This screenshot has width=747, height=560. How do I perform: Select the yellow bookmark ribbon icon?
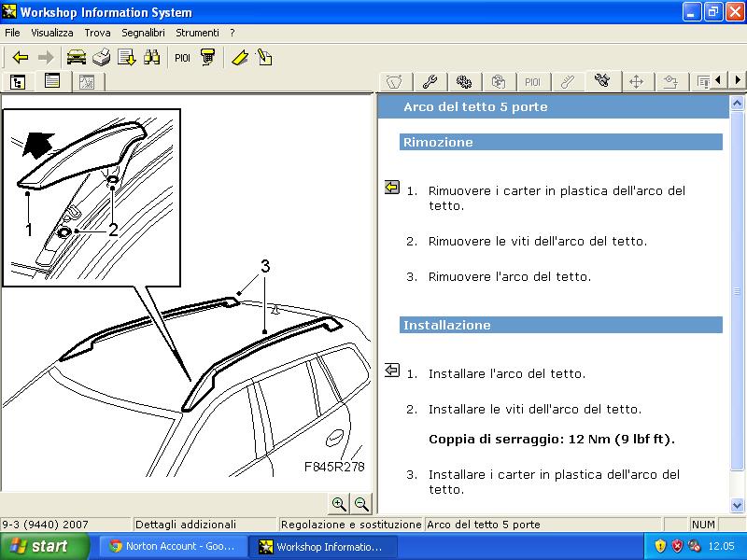[x=240, y=58]
